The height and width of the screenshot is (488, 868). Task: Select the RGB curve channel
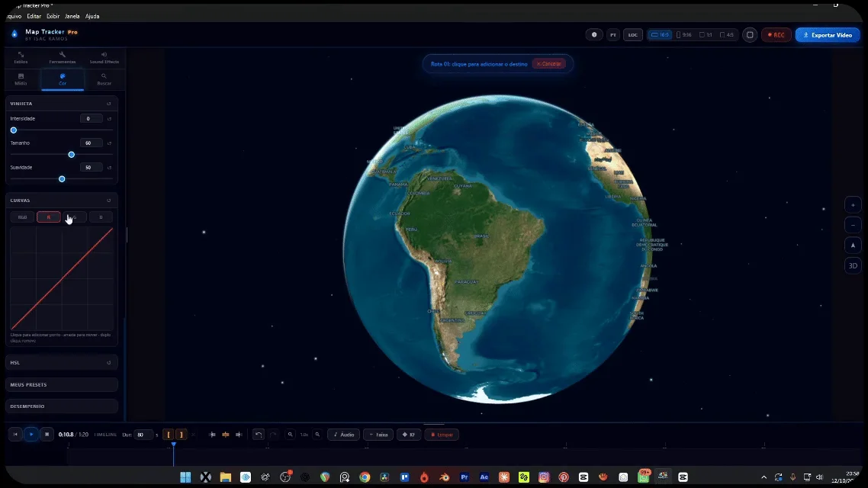pos(22,217)
